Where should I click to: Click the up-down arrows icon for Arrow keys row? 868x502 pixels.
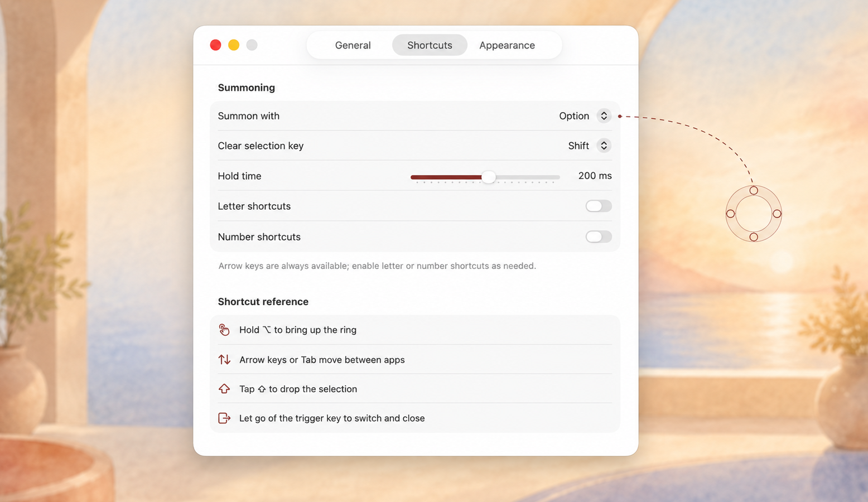[x=224, y=360]
